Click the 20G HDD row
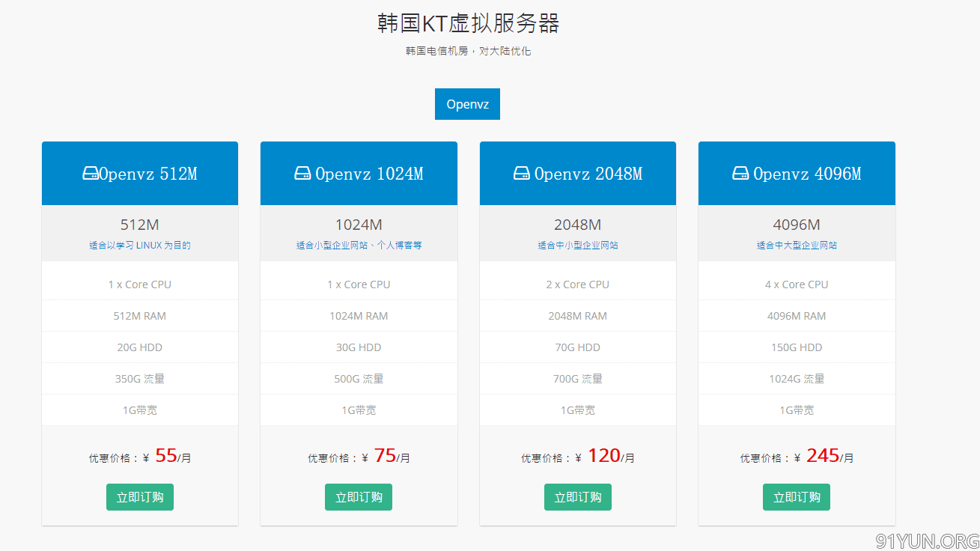The image size is (980, 551). click(x=140, y=347)
